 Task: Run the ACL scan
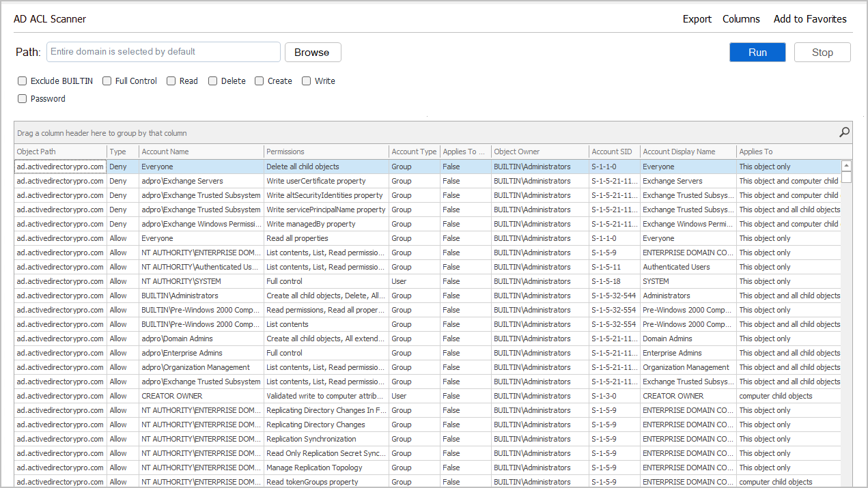coord(757,52)
